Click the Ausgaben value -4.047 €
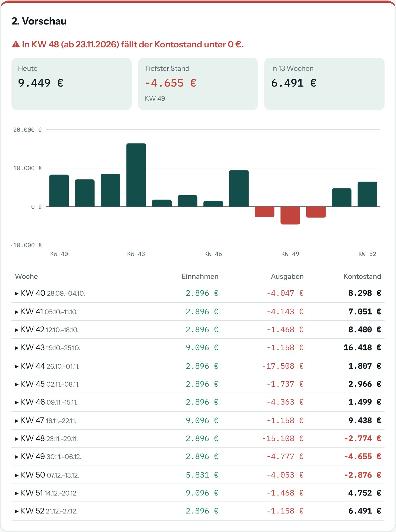This screenshot has height=532, width=396. (285, 293)
